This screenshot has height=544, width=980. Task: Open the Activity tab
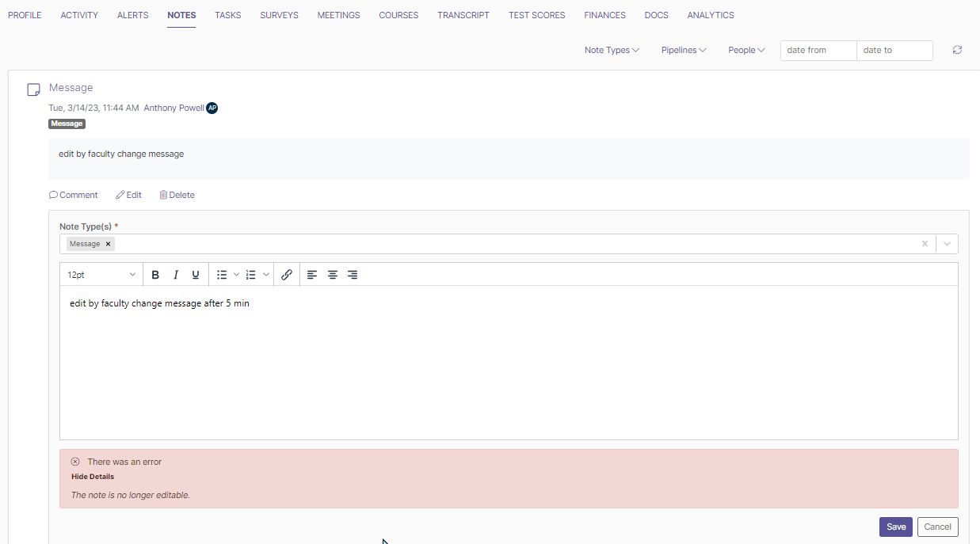coord(79,15)
